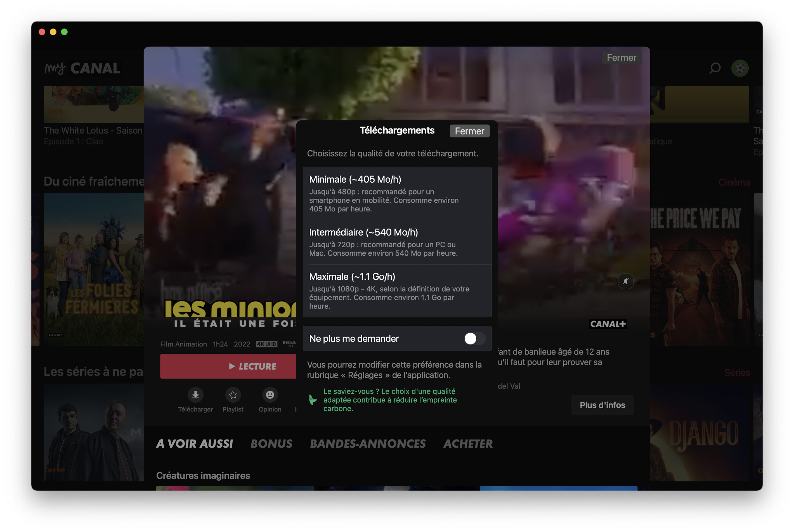Open The Price We Pay poster
794x532 pixels.
tap(699, 269)
